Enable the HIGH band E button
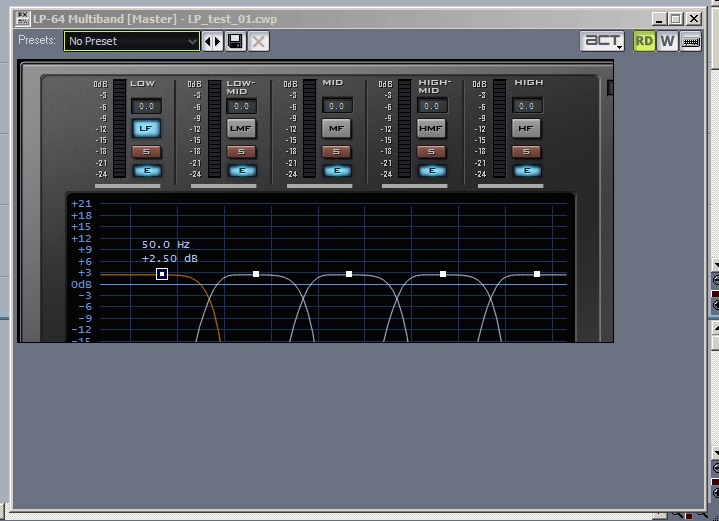 (527, 171)
